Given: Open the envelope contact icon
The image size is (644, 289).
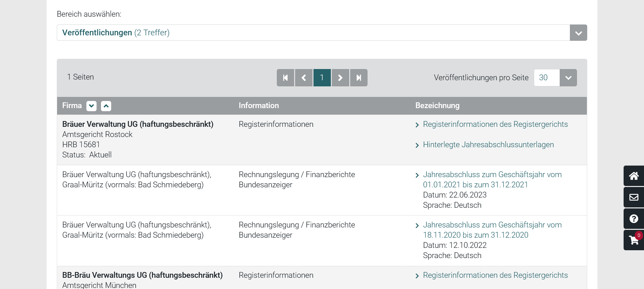Looking at the screenshot, I should [633, 197].
